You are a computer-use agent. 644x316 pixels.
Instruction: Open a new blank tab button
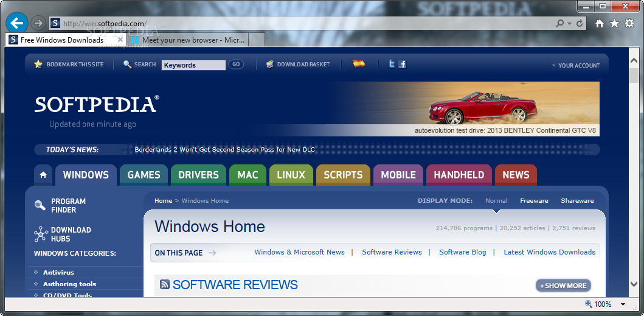point(257,40)
